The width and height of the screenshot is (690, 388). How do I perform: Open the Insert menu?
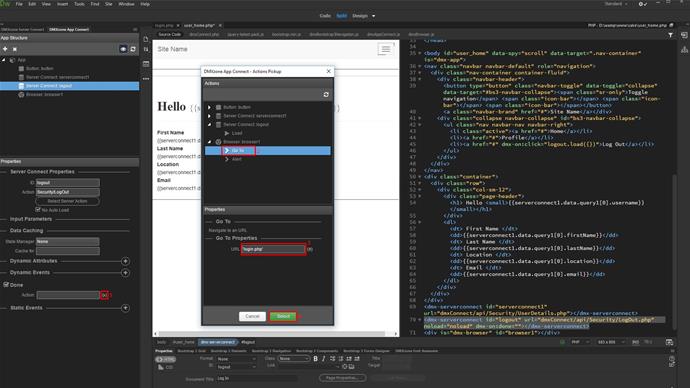click(x=62, y=4)
